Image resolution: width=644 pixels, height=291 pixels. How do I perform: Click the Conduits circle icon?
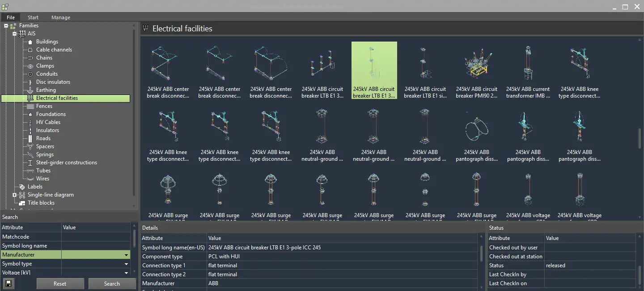pos(30,74)
